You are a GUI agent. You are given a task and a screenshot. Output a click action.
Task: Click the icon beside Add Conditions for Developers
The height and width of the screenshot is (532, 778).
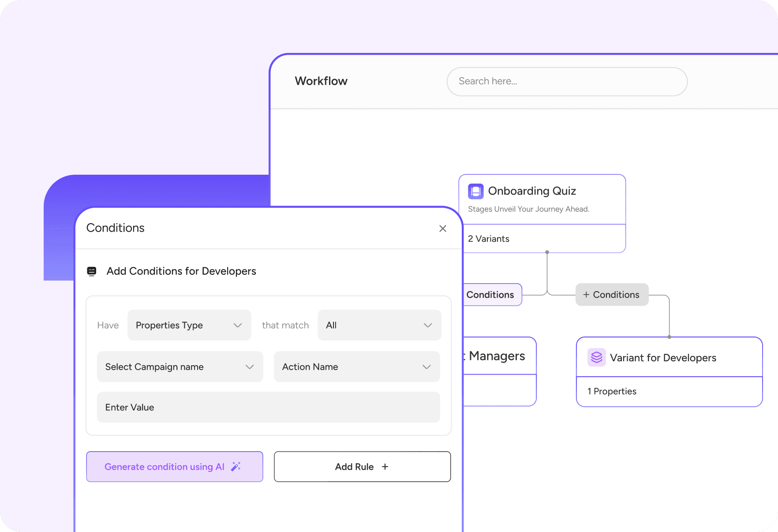[92, 271]
